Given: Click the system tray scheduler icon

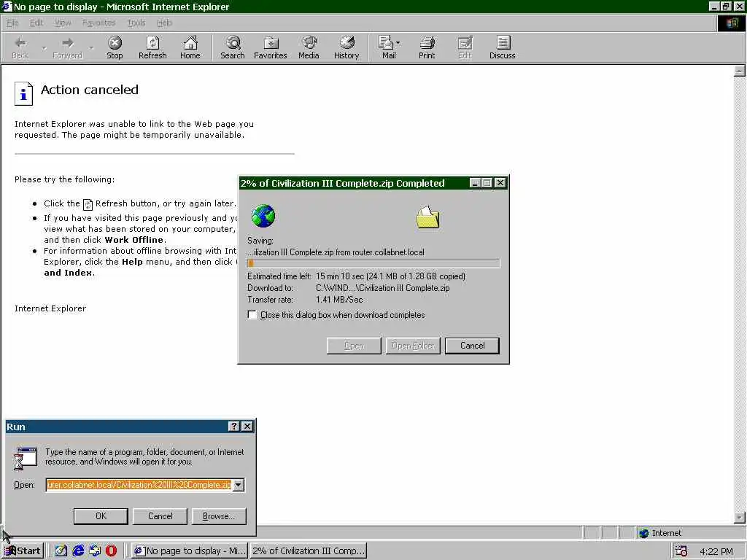Looking at the screenshot, I should pos(681,551).
